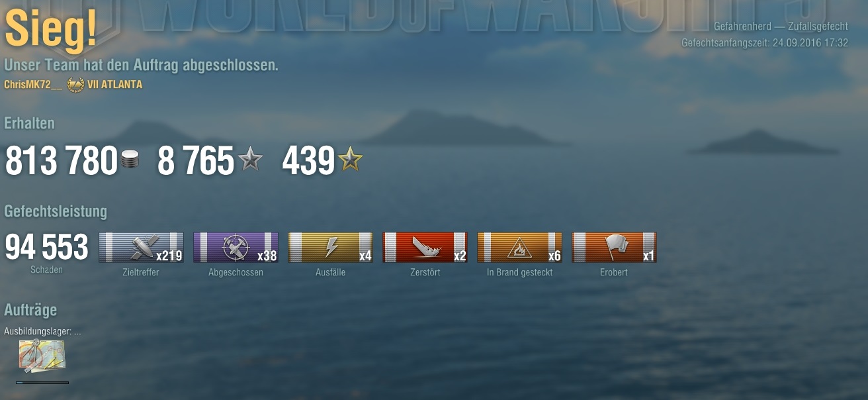Select the Ausfälle lightning ribbon
Image resolution: width=868 pixels, height=400 pixels.
330,248
